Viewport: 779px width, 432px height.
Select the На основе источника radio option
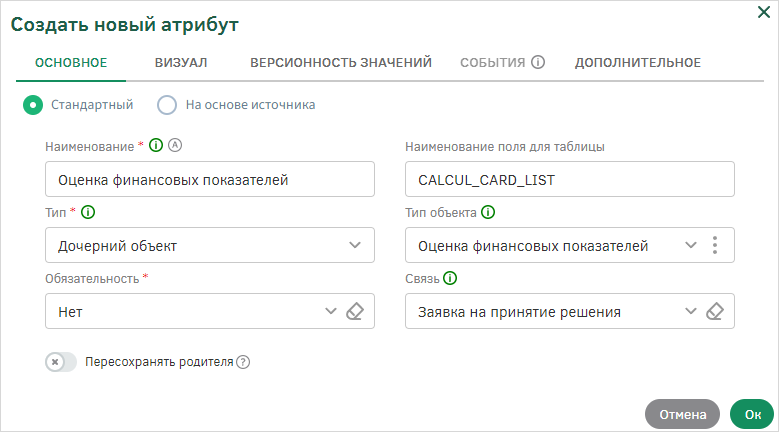click(167, 105)
